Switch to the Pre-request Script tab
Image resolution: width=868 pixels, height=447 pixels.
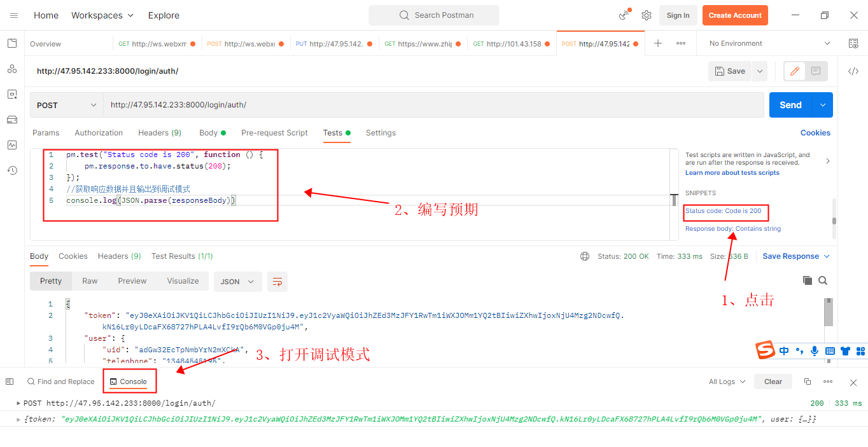[x=274, y=133]
